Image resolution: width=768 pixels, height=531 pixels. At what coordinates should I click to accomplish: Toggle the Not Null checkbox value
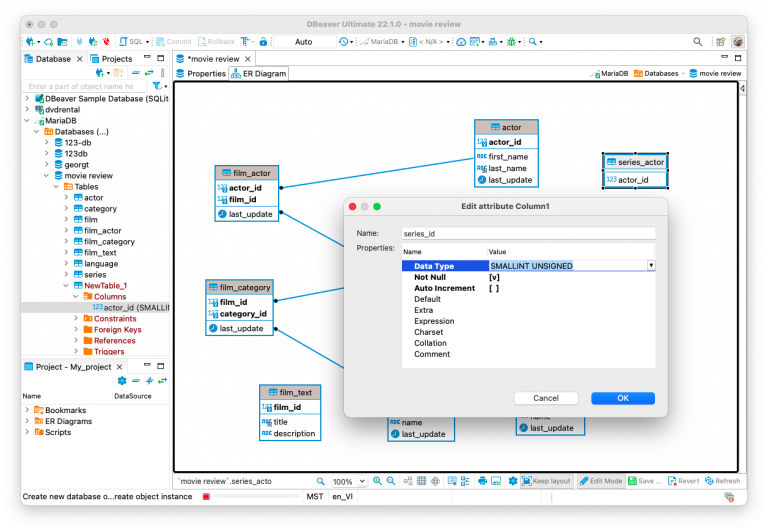[495, 277]
